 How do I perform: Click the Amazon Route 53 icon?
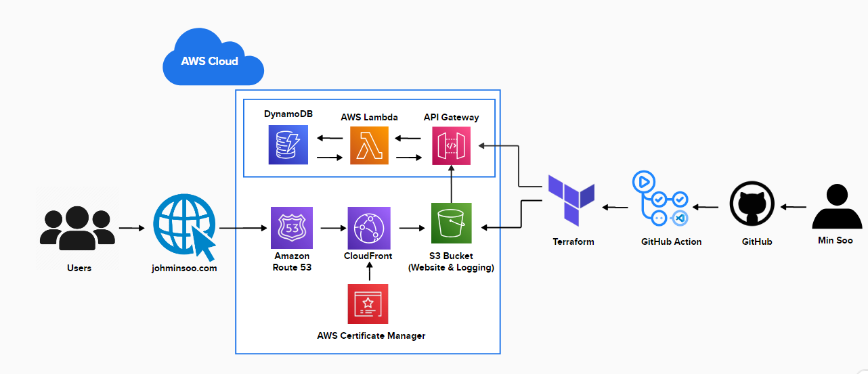pyautogui.click(x=292, y=228)
